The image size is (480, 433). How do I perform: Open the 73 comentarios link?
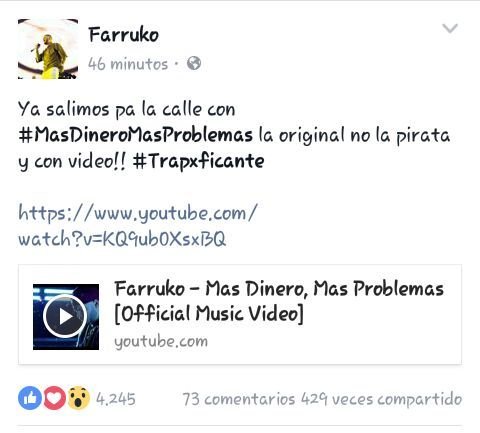coord(239,399)
